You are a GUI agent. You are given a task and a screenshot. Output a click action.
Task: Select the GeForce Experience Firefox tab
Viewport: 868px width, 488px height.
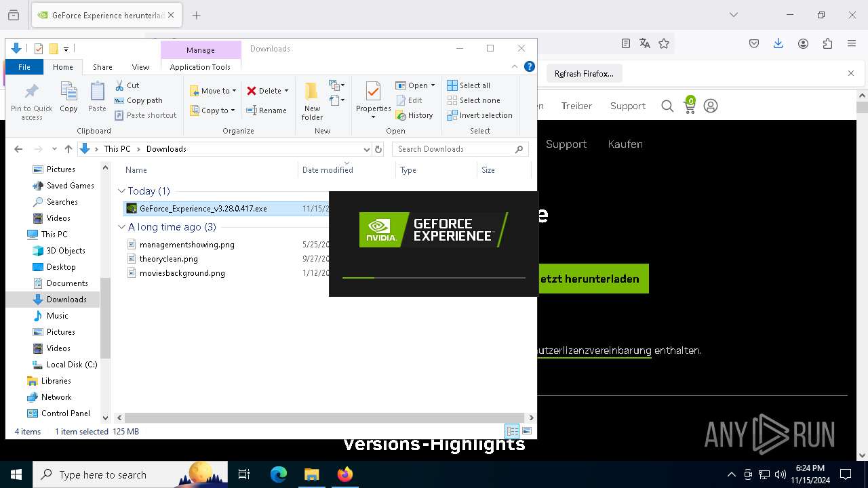point(106,15)
